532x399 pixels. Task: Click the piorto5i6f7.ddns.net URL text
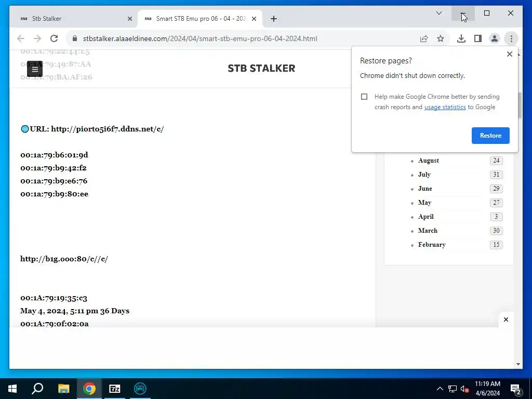107,129
